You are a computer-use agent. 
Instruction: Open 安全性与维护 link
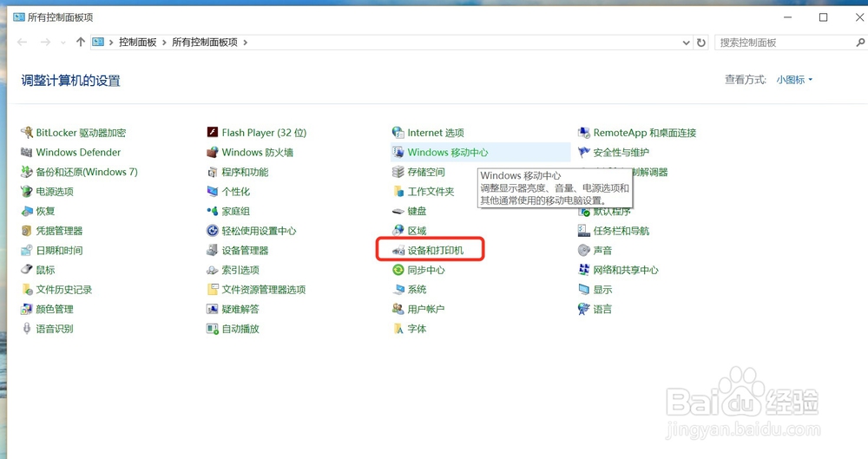point(621,152)
